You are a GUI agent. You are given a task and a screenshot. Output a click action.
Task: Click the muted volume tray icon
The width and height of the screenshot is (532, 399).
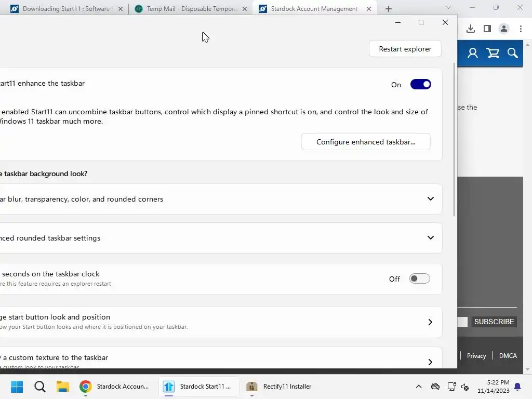point(465,387)
